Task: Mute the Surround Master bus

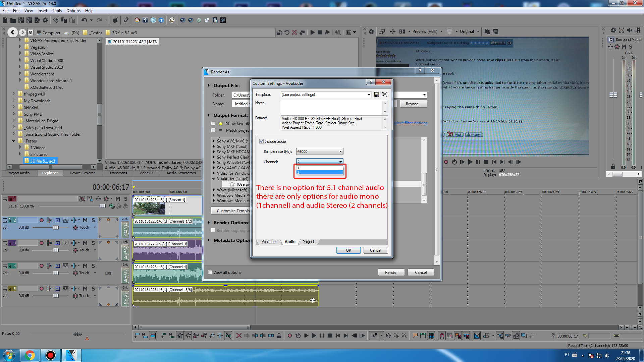Action: pos(624,47)
